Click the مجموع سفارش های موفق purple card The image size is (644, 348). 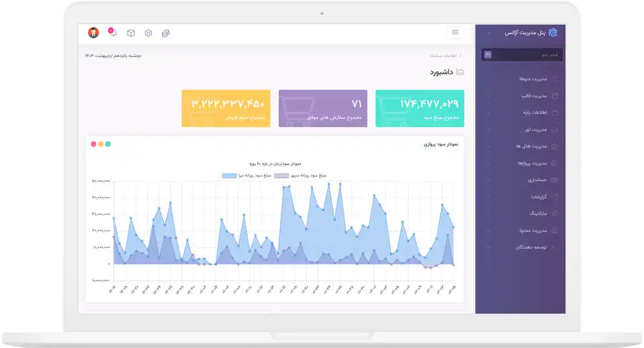(x=323, y=109)
